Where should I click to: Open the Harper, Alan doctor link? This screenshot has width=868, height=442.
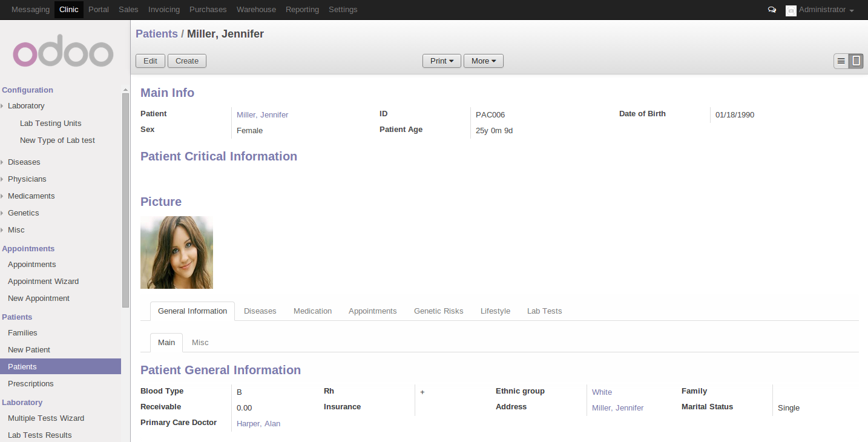tap(258, 424)
